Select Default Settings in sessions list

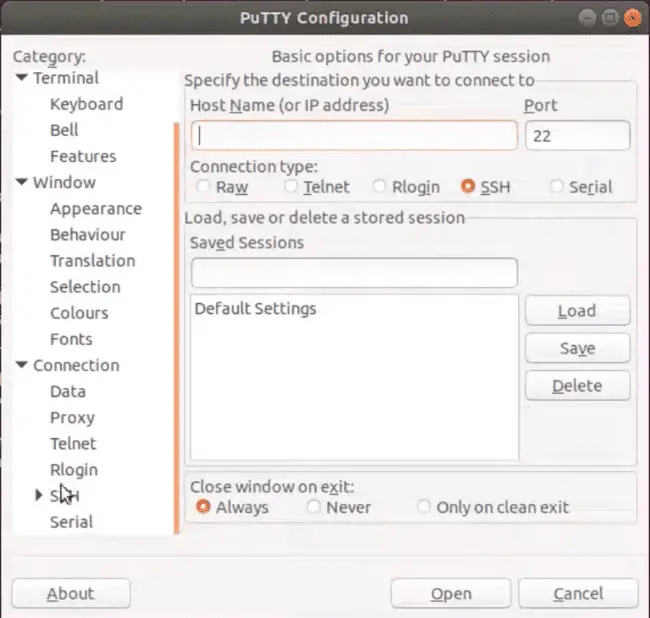coord(255,309)
